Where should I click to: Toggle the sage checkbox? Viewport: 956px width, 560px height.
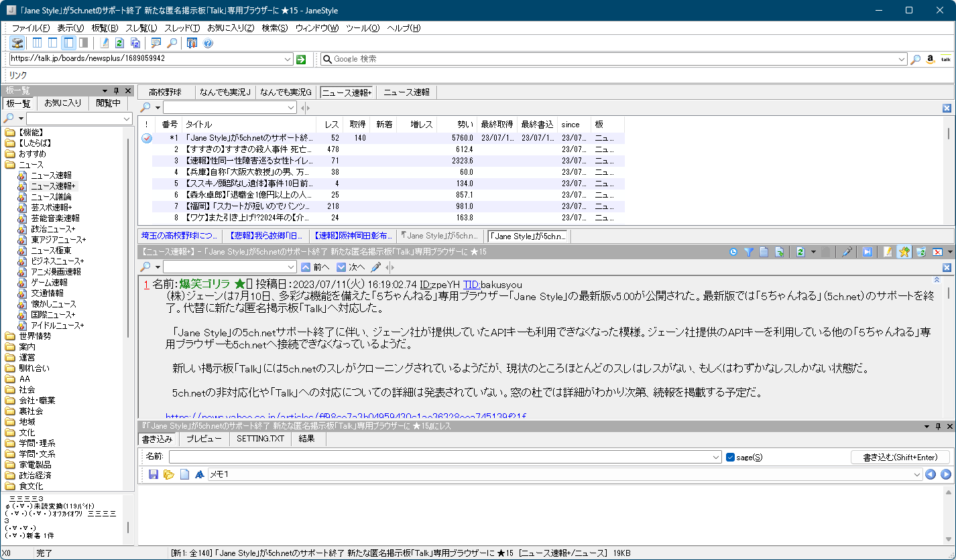pyautogui.click(x=731, y=458)
